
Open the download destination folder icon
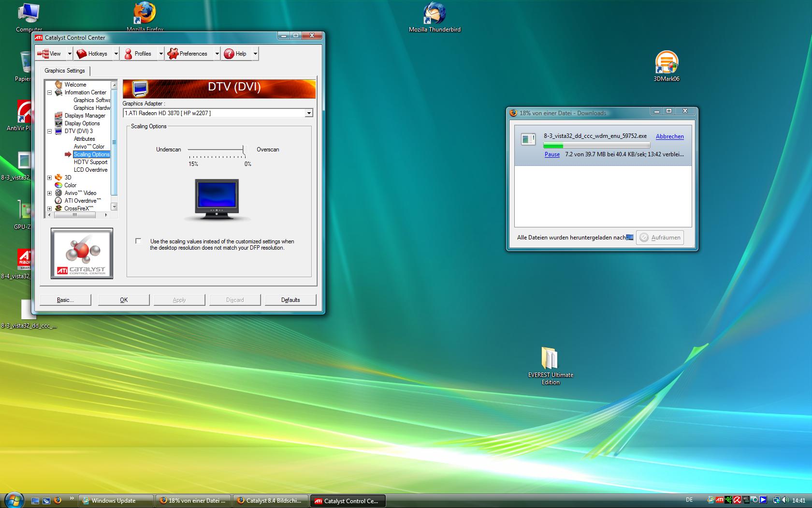pyautogui.click(x=630, y=237)
